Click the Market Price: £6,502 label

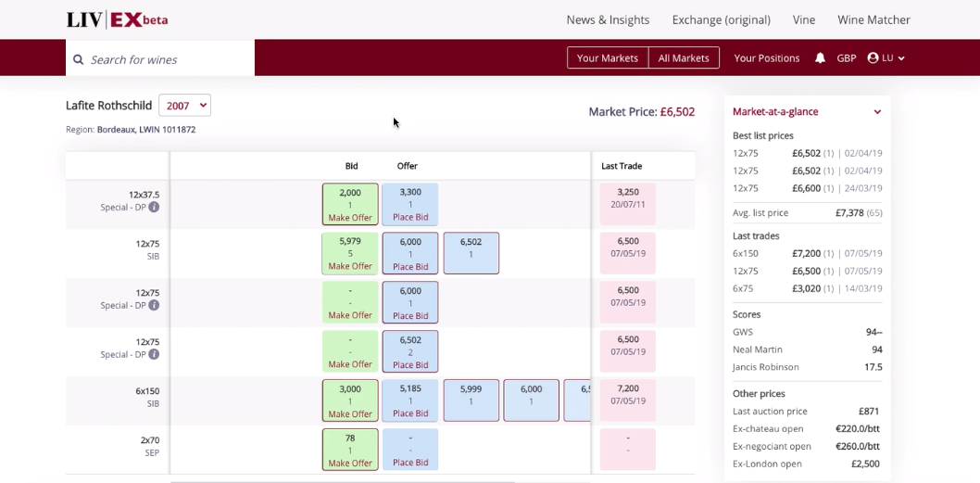point(641,112)
